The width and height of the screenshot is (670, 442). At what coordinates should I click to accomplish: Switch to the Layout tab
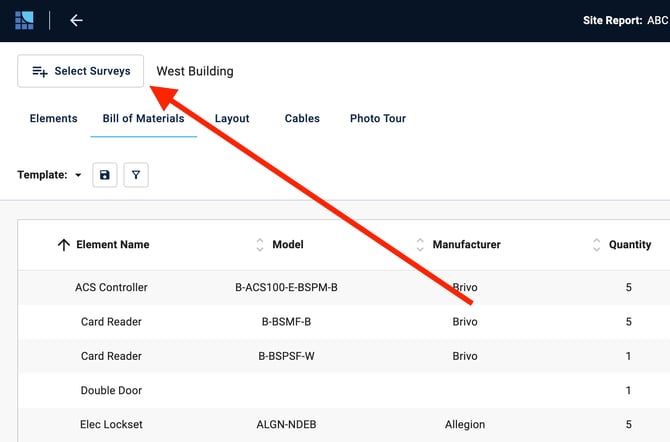(232, 118)
